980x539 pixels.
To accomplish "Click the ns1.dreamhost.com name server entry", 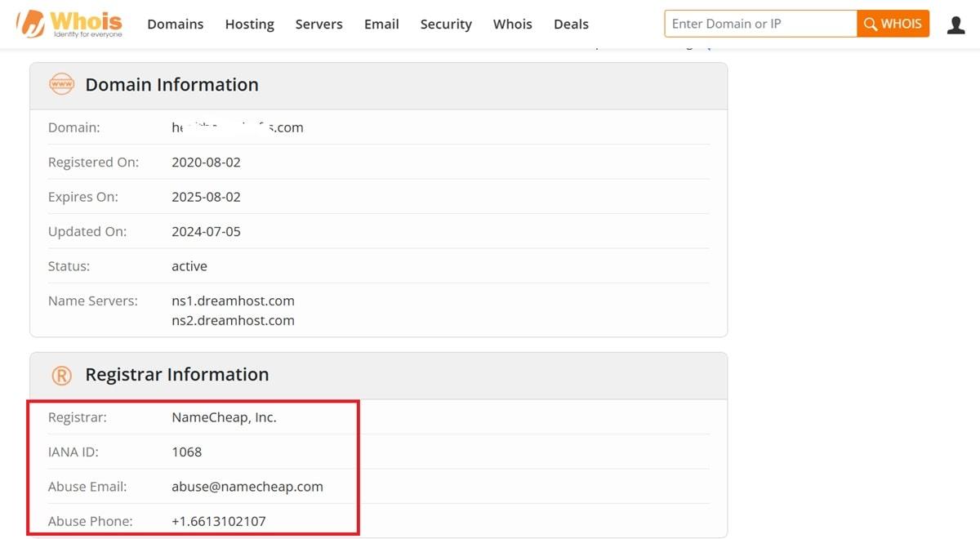I will tap(233, 301).
